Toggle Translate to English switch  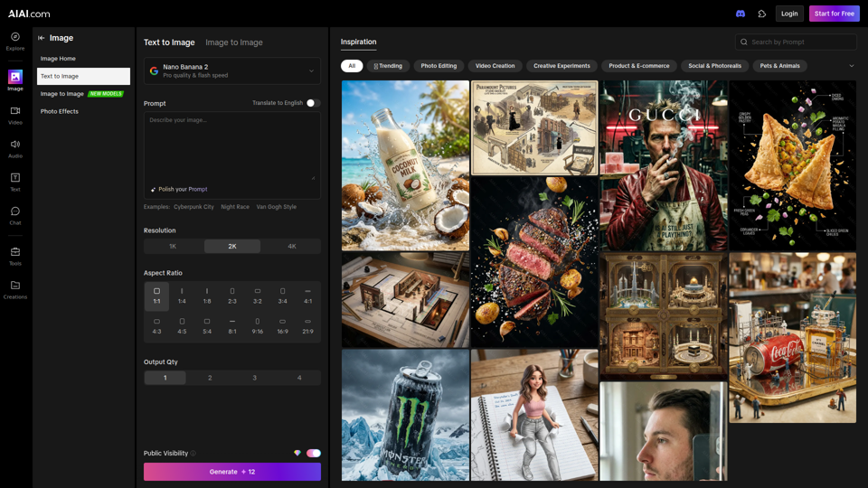click(x=312, y=103)
